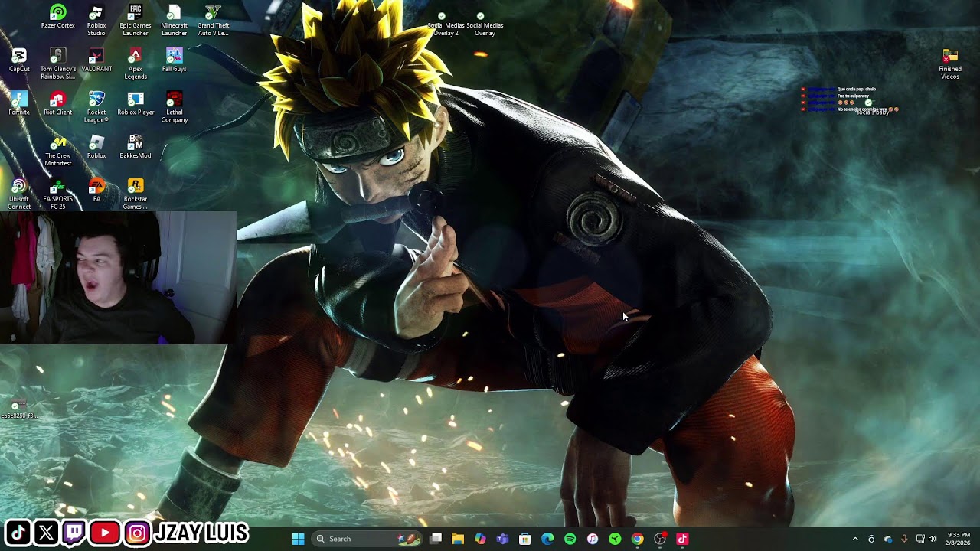
Task: Open the Windows Start menu
Action: (x=298, y=539)
